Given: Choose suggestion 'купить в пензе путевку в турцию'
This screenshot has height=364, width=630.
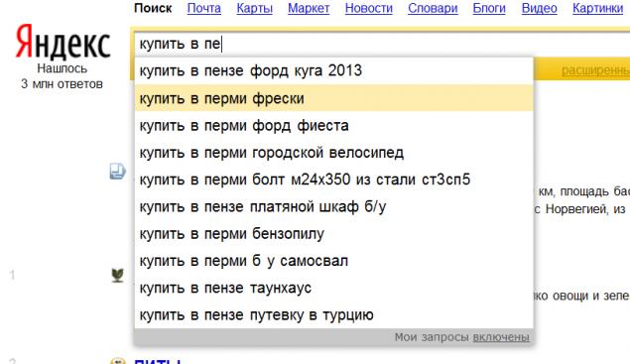Looking at the screenshot, I should 333,314.
